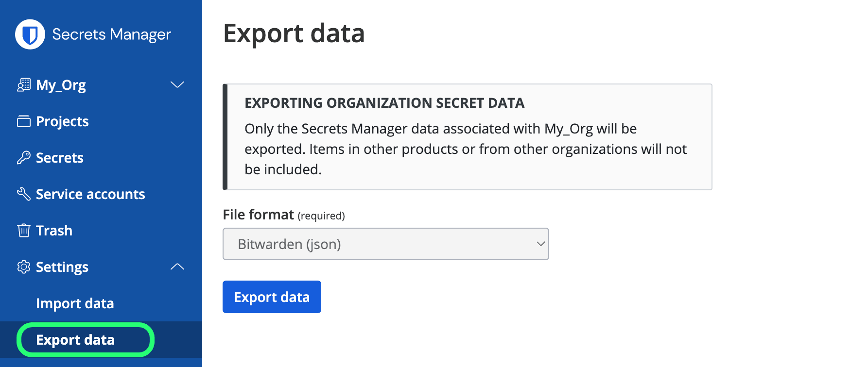The height and width of the screenshot is (367, 868).
Task: Expand the My_Org organization menu
Action: (177, 84)
